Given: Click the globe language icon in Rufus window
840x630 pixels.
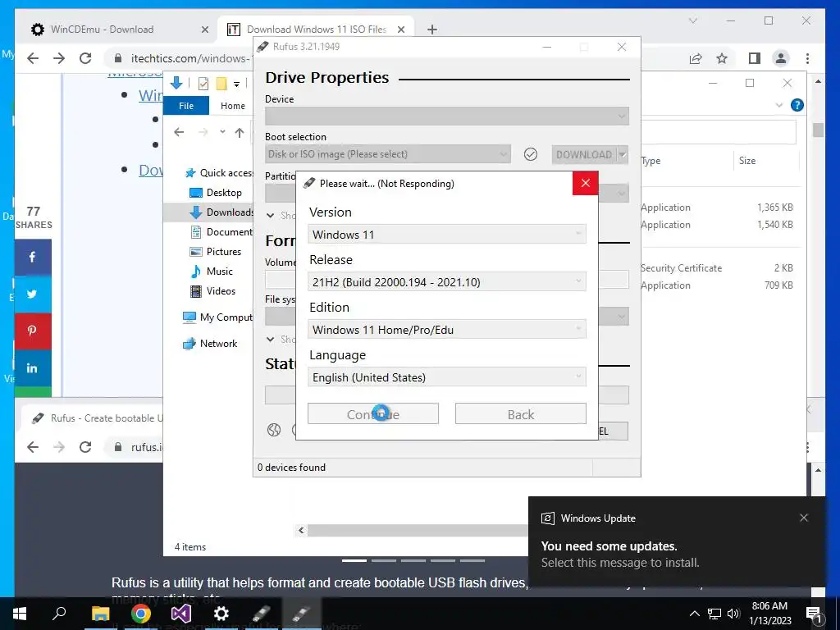Looking at the screenshot, I should pos(274,430).
